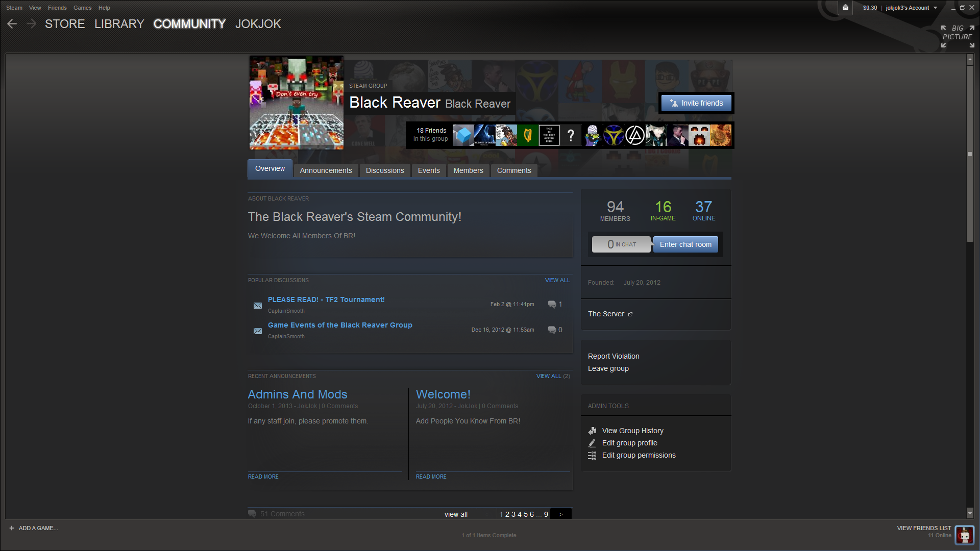This screenshot has height=551, width=980.
Task: Go forward with the forward arrow
Action: click(31, 24)
